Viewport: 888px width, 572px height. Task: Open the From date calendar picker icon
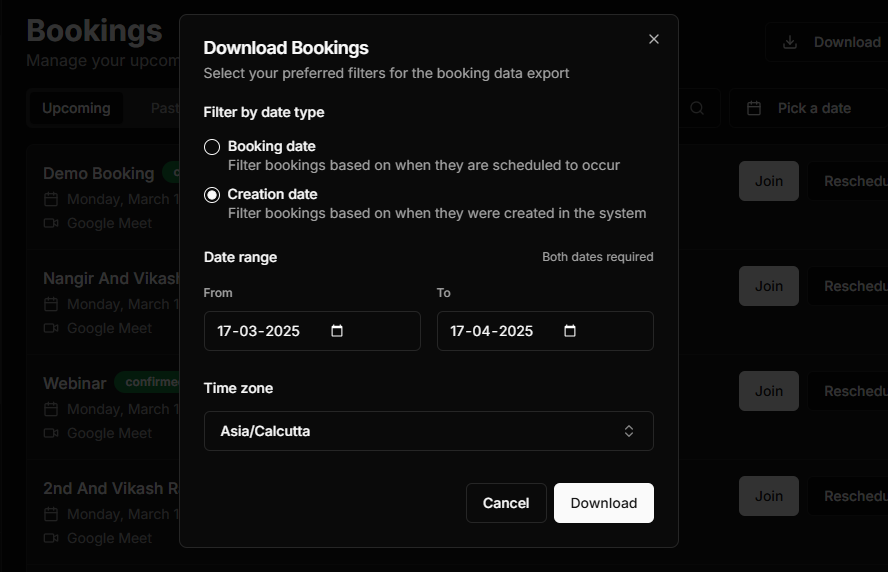coord(337,331)
